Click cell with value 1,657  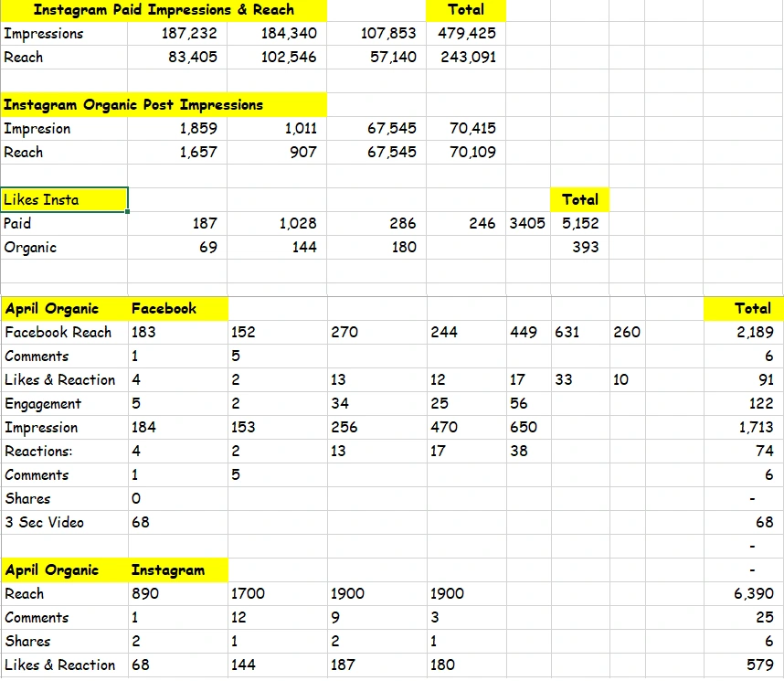[177, 152]
